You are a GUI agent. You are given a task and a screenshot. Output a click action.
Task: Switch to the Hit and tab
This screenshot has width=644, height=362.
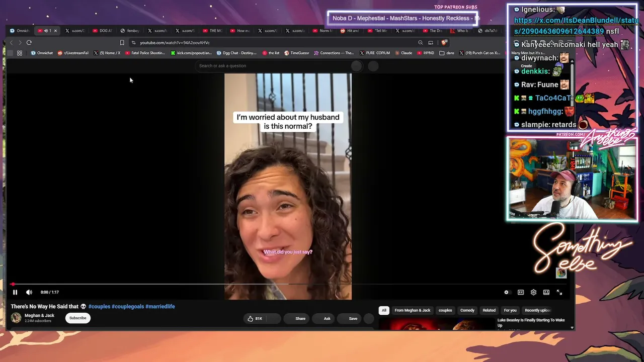(x=350, y=31)
